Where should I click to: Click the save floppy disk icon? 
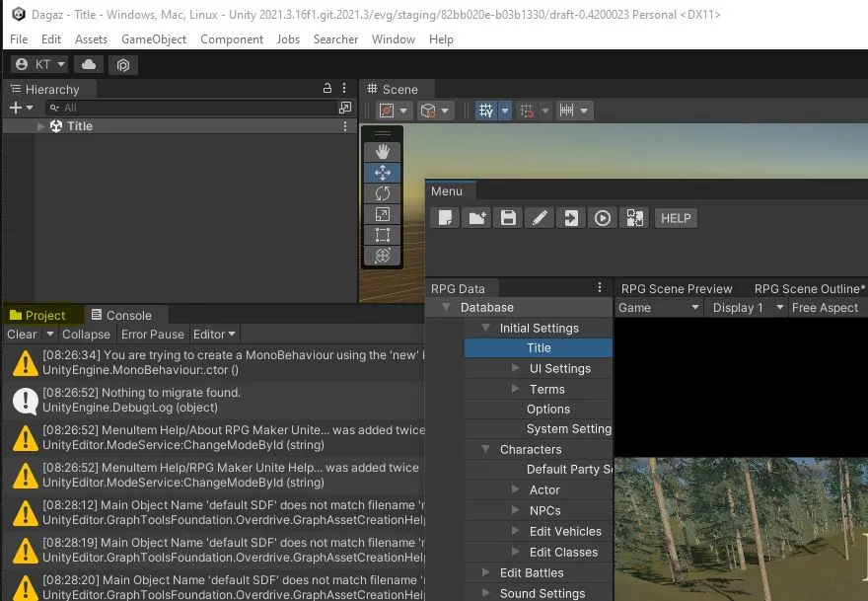(508, 218)
